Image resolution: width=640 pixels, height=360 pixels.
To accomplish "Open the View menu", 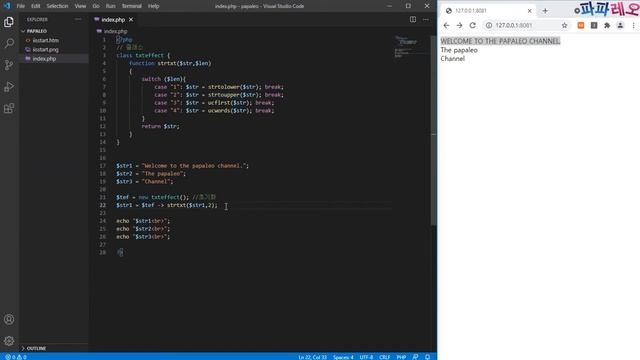I will pos(80,6).
